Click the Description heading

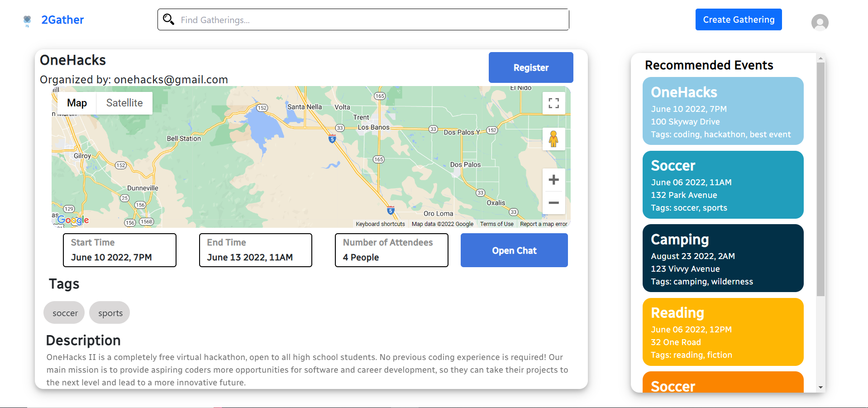(83, 341)
